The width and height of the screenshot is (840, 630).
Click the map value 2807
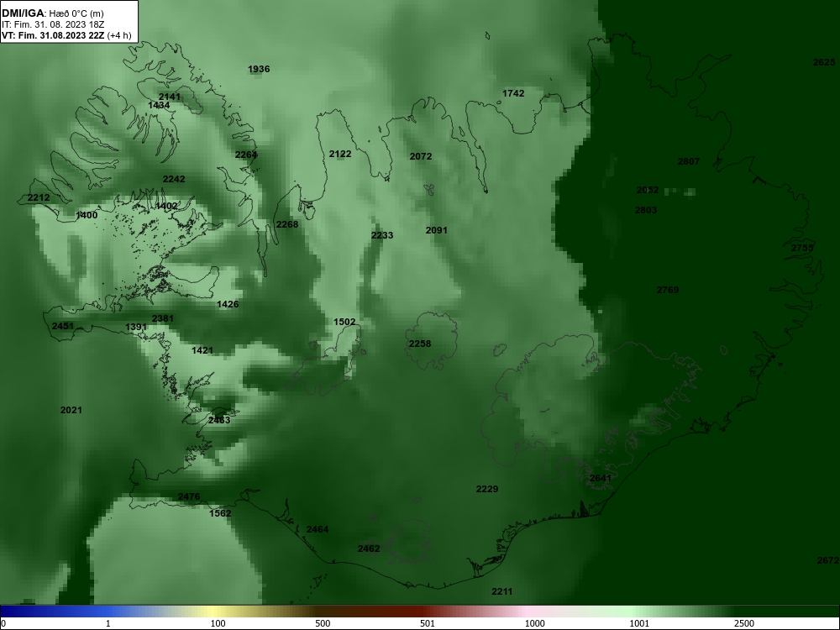[689, 162]
